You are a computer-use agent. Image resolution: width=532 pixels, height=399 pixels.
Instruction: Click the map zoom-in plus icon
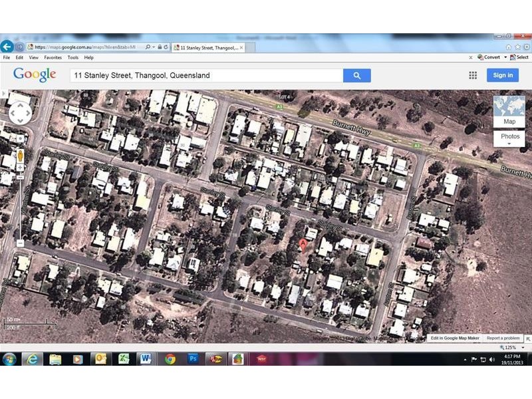pyautogui.click(x=21, y=167)
